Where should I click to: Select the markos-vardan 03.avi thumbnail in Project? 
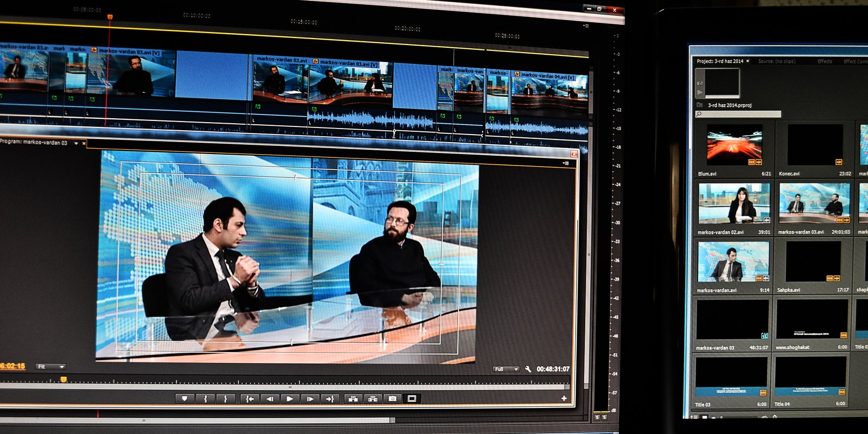coord(815,203)
